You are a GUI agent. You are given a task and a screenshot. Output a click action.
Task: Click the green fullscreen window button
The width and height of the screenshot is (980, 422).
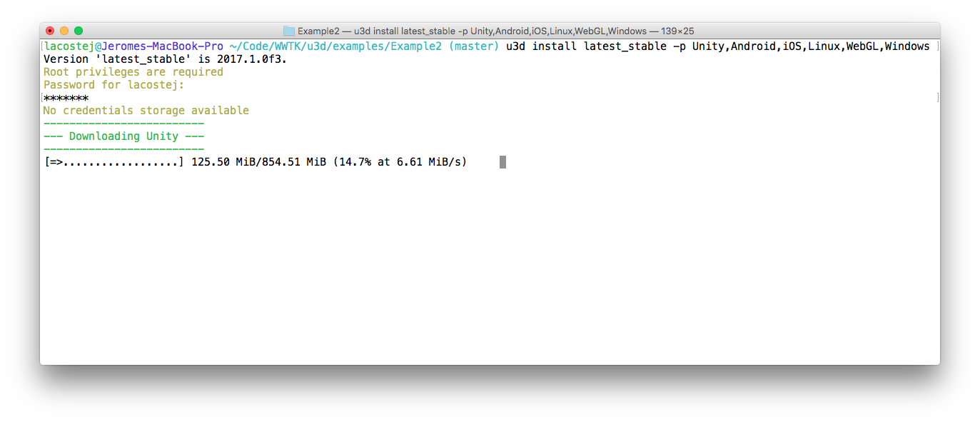click(79, 31)
